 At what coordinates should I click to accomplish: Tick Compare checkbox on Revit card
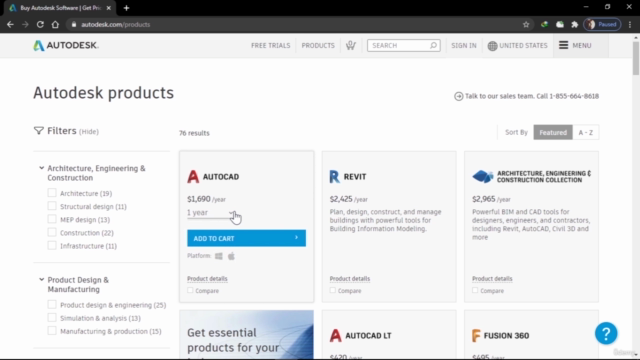[x=333, y=290]
